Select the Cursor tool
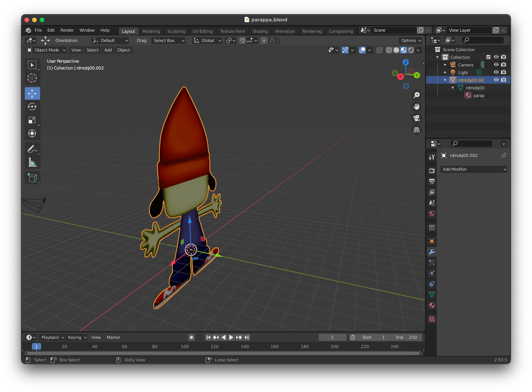Screen dimensions: 532x392 pyautogui.click(x=32, y=78)
